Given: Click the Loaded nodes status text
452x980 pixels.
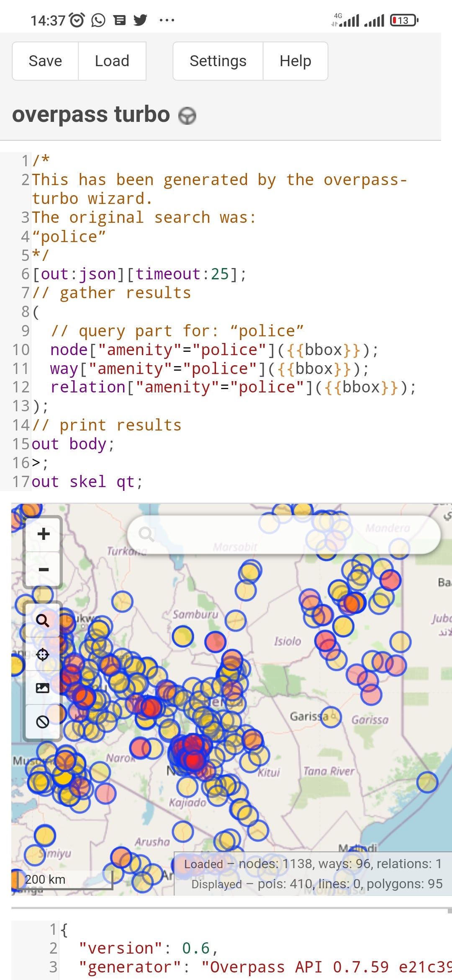Looking at the screenshot, I should pos(313,864).
